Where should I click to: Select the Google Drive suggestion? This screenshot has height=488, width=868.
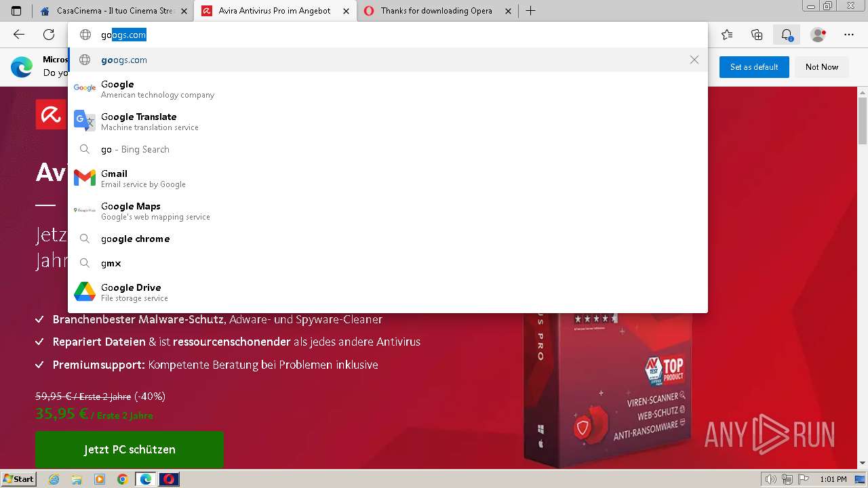(388, 292)
